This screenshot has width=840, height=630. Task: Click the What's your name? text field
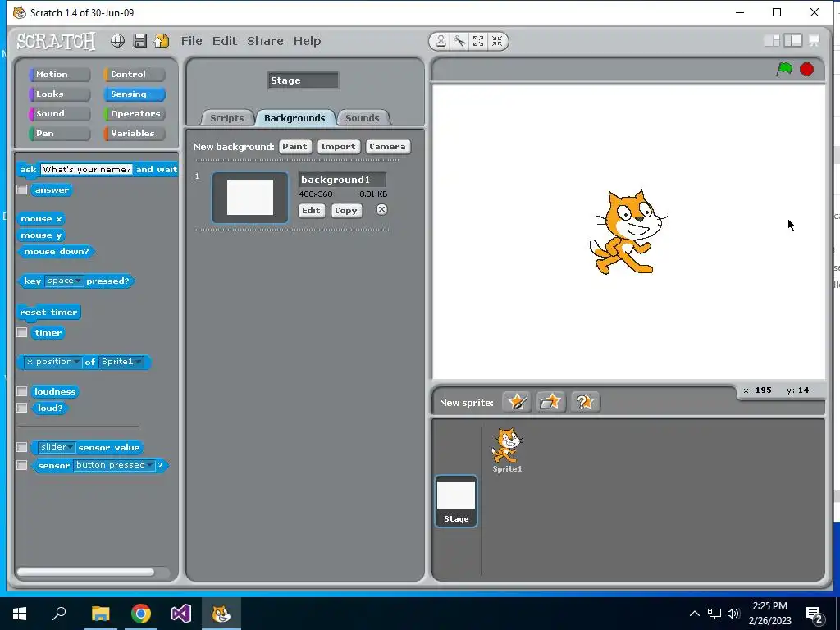point(86,169)
